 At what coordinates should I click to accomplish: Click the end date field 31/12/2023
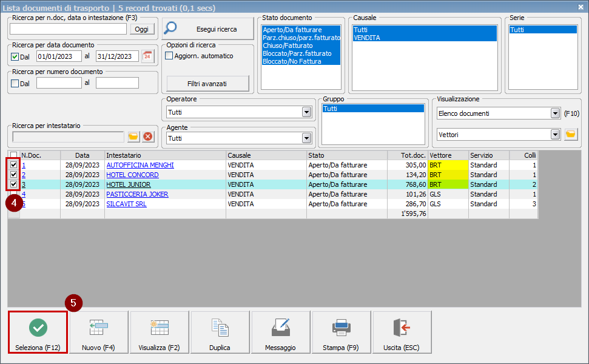(x=117, y=56)
